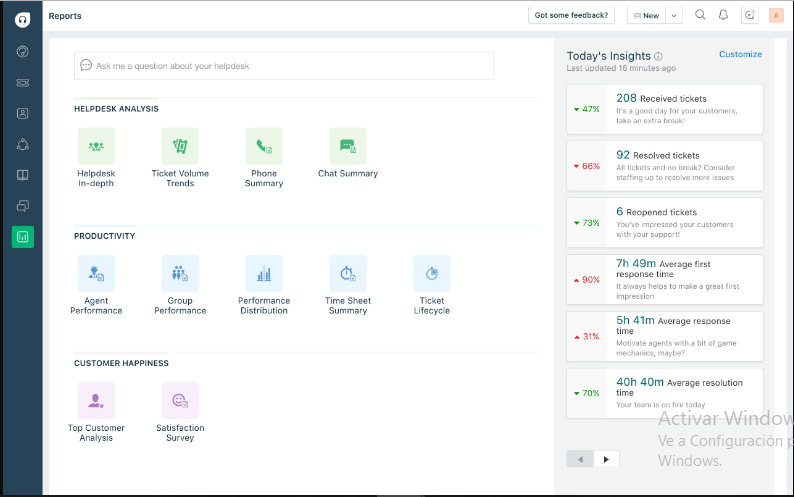Screen dimensions: 794x497
Task: Open the Time Sheet Summary report
Action: click(x=348, y=273)
